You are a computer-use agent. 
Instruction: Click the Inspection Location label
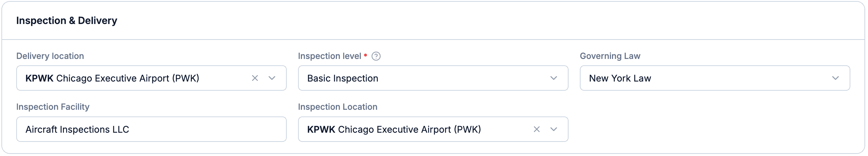pos(338,107)
